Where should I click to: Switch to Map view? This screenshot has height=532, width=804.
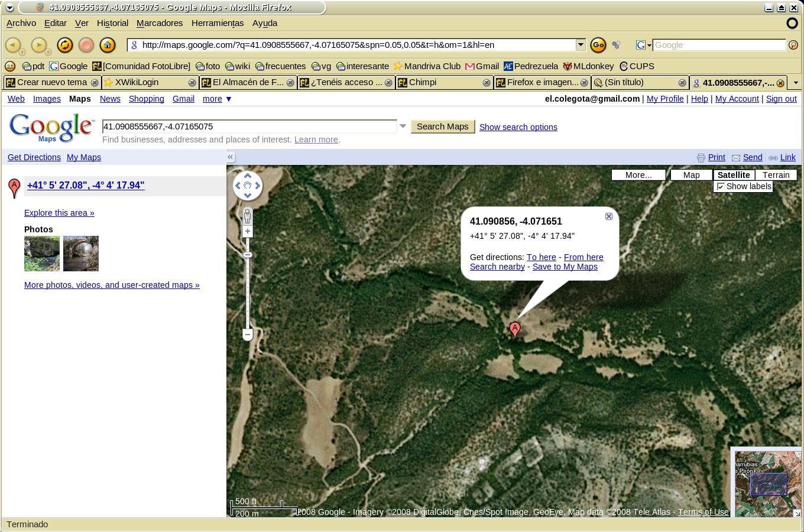691,175
